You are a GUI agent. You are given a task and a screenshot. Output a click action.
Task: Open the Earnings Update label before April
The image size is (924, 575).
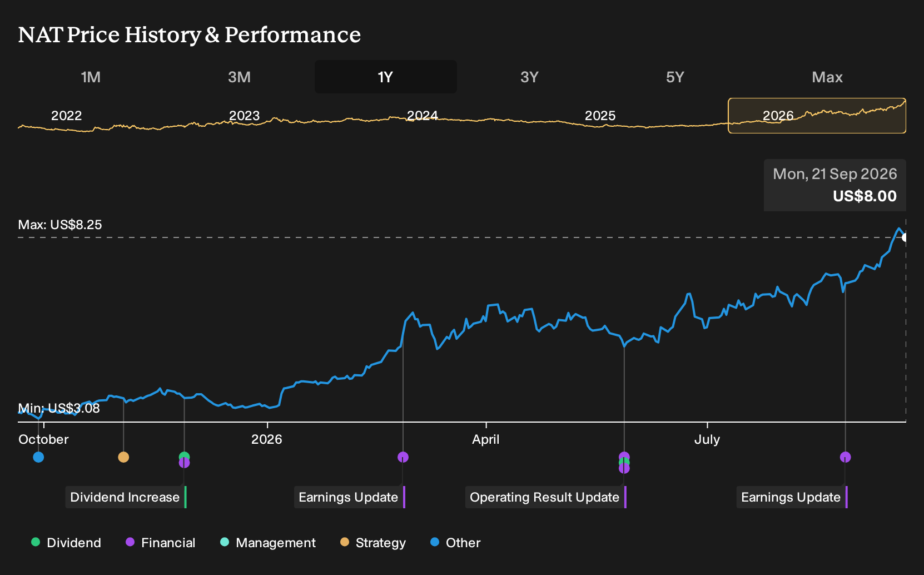click(x=350, y=497)
